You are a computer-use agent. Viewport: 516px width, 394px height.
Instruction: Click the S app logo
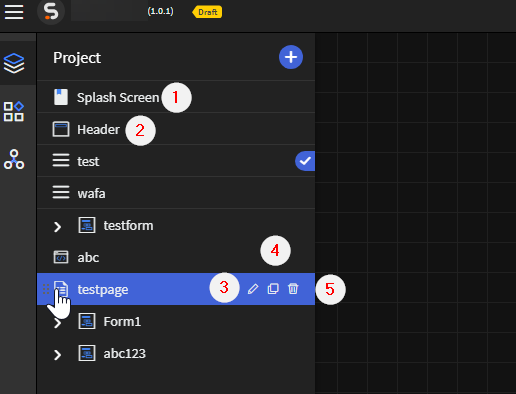[51, 12]
